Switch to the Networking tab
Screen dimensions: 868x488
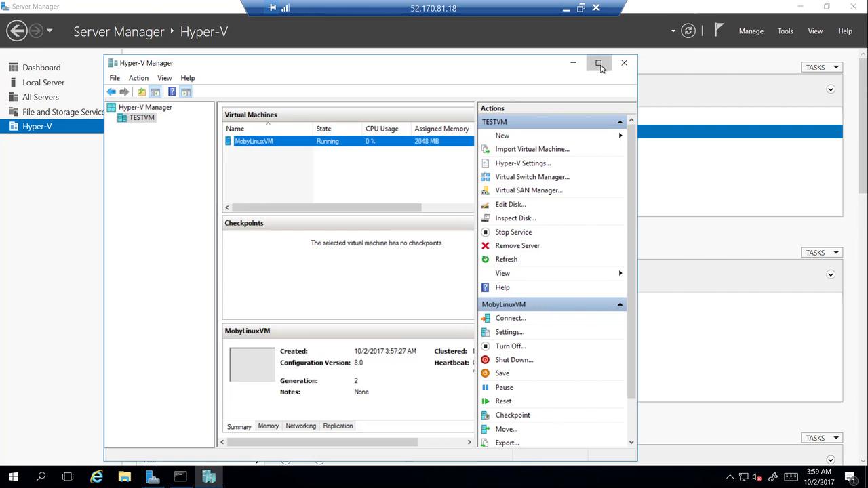(x=300, y=426)
